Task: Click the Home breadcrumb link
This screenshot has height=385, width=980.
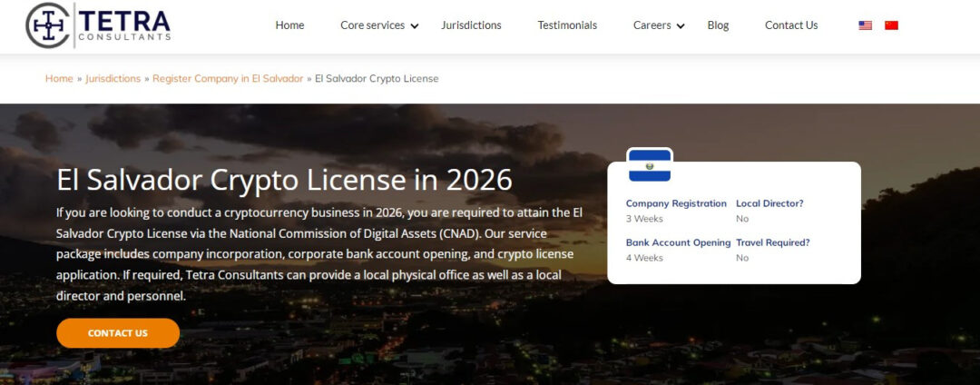Action: point(59,79)
